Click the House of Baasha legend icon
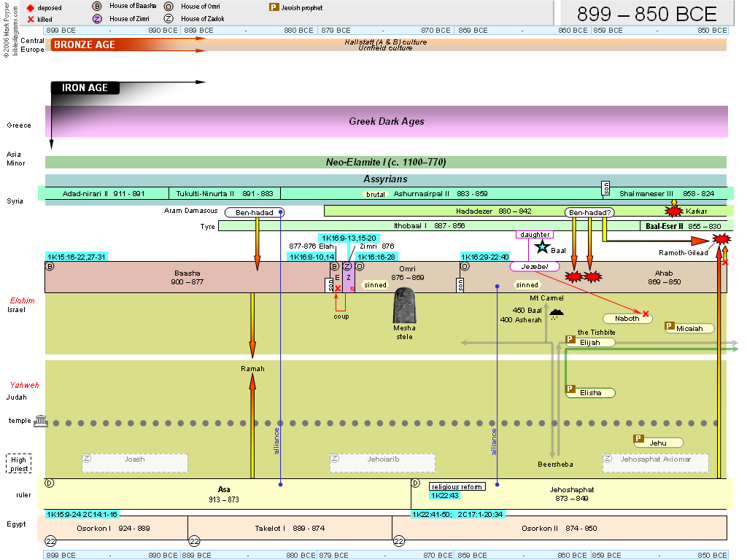Image resolution: width=747 pixels, height=560 pixels. click(96, 7)
